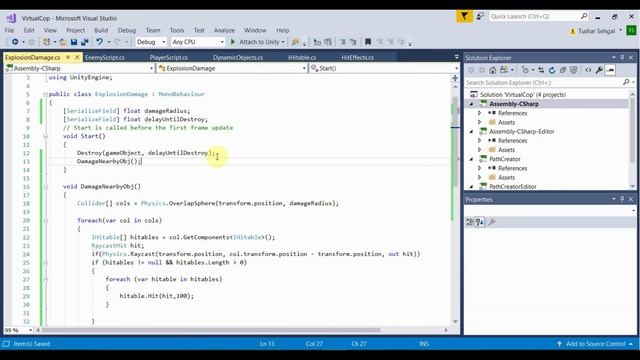Click the editor vertical scrollbar

coord(455,204)
